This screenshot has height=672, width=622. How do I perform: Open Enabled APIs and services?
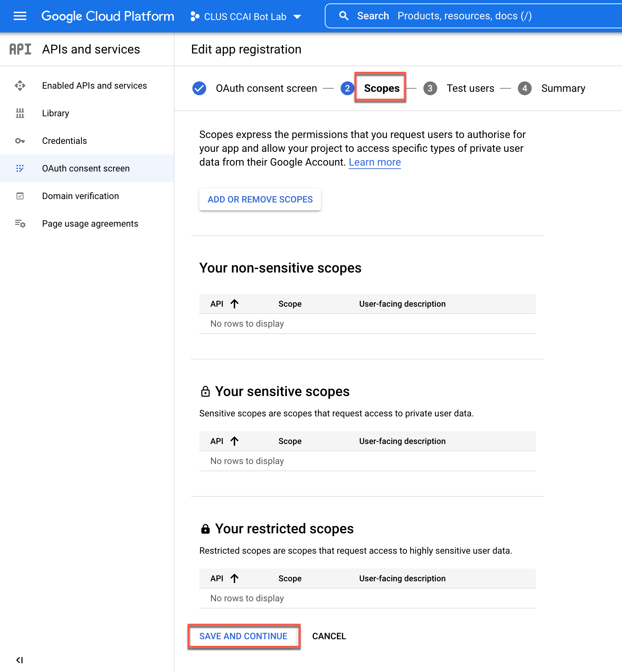(94, 86)
